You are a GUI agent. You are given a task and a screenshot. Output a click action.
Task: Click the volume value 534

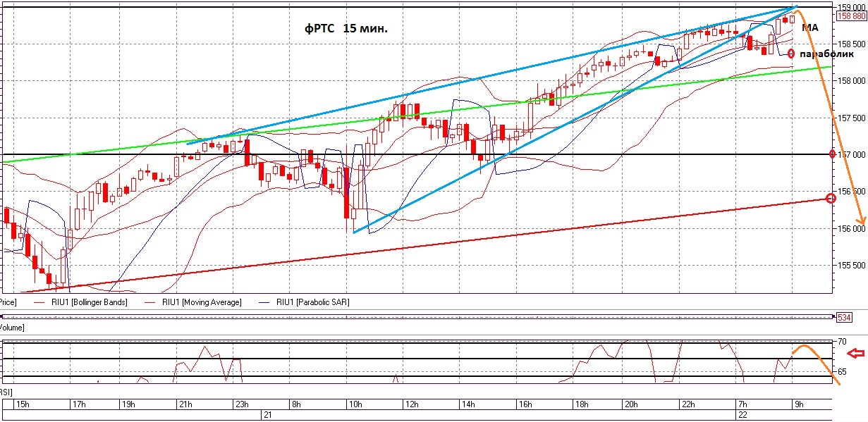point(843,318)
